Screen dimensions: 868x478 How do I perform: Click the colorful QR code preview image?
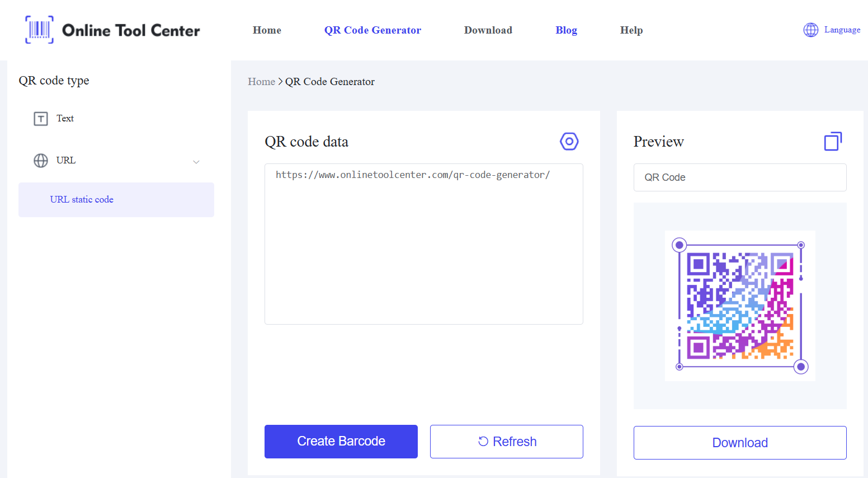pos(740,306)
